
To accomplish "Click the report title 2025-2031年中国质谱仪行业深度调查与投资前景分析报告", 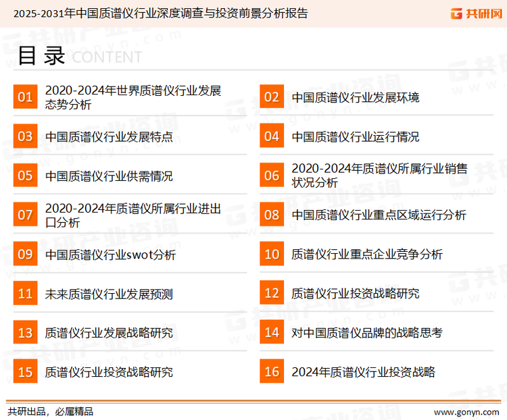I will [x=161, y=14].
